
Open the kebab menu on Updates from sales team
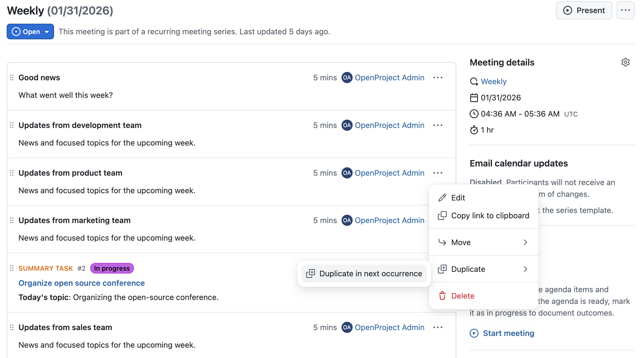pyautogui.click(x=438, y=327)
